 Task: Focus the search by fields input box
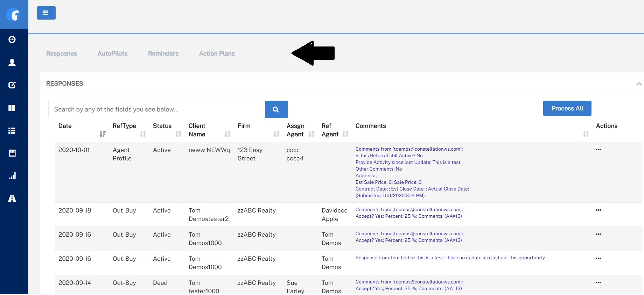click(x=156, y=109)
